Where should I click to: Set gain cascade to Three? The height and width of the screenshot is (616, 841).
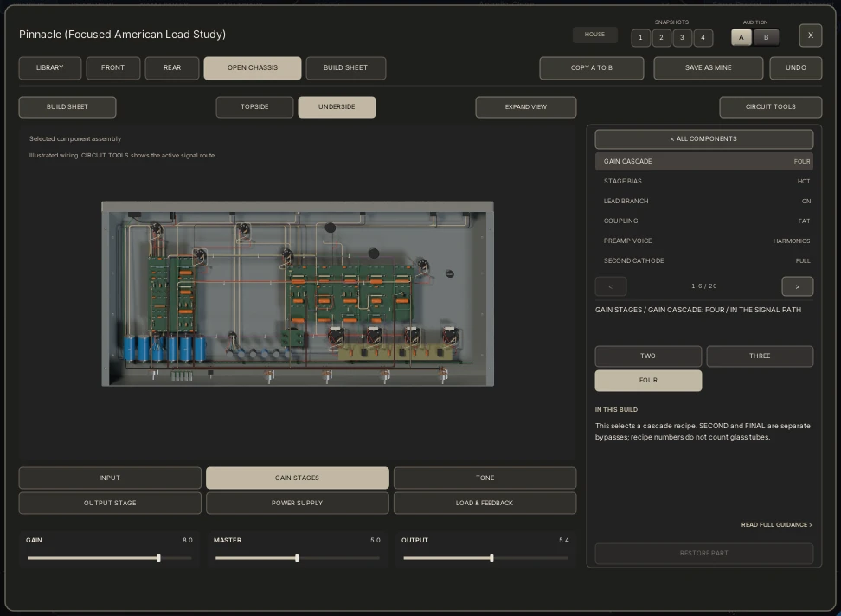point(760,356)
